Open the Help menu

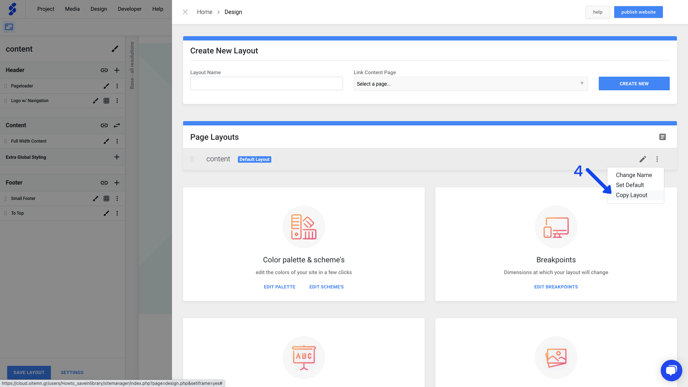pyautogui.click(x=158, y=9)
